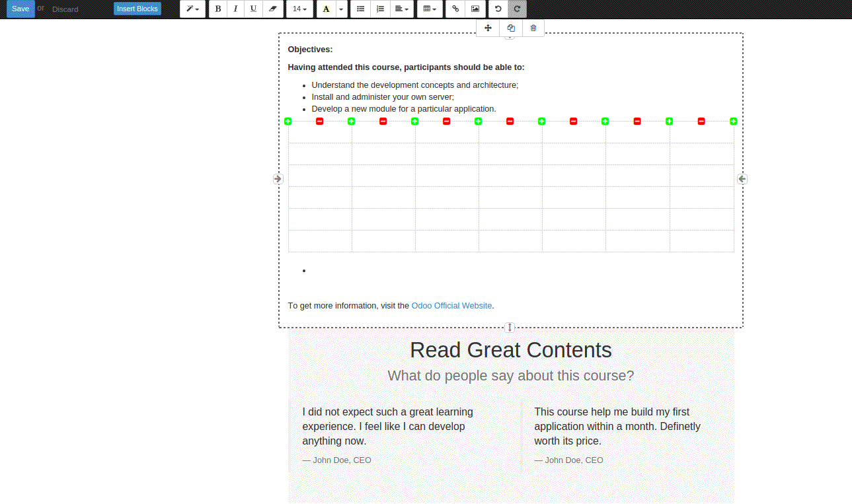Insert an unordered bullet list
This screenshot has height=504, width=852.
360,9
